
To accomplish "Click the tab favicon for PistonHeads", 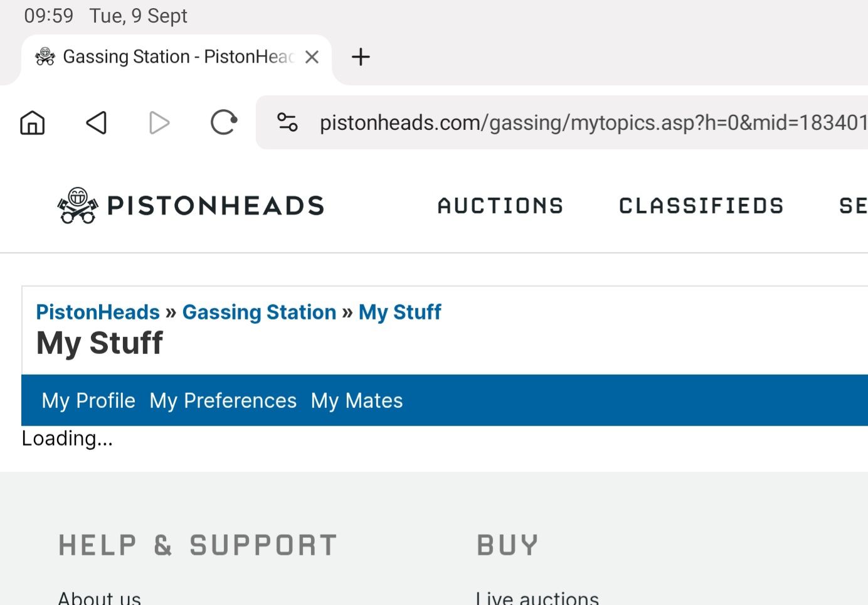I will coord(45,57).
